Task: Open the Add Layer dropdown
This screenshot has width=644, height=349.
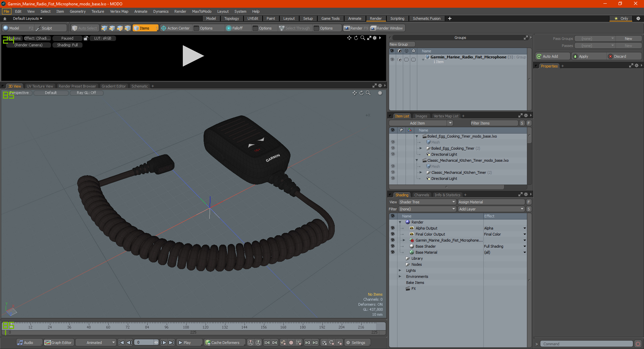Action: (491, 209)
